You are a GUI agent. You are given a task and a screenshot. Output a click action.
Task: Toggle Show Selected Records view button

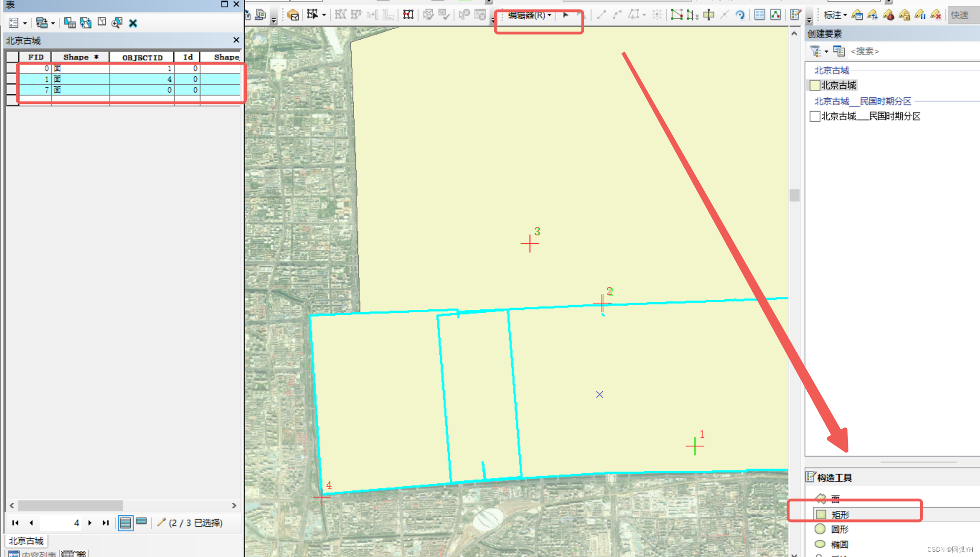click(x=142, y=522)
